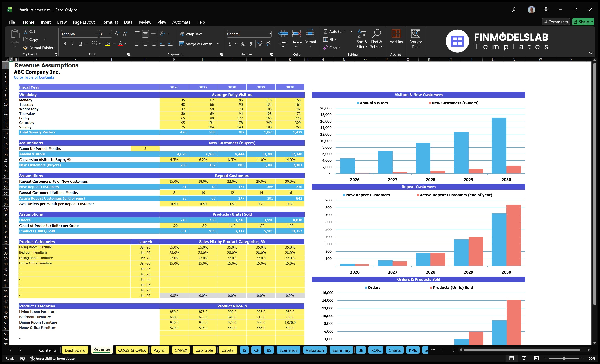
Task: Open Sort & Filter options
Action: point(362,39)
